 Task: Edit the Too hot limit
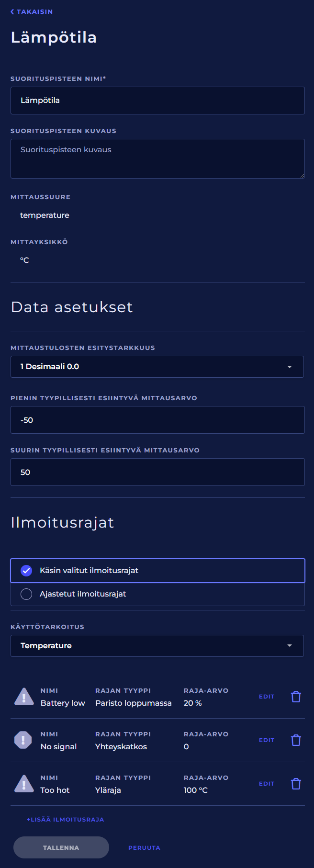(267, 784)
